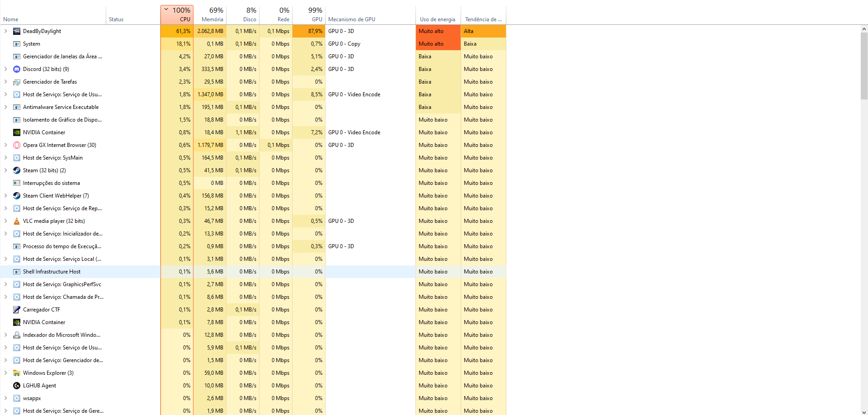
Task: Sort by the Uso de energia column
Action: [438, 15]
